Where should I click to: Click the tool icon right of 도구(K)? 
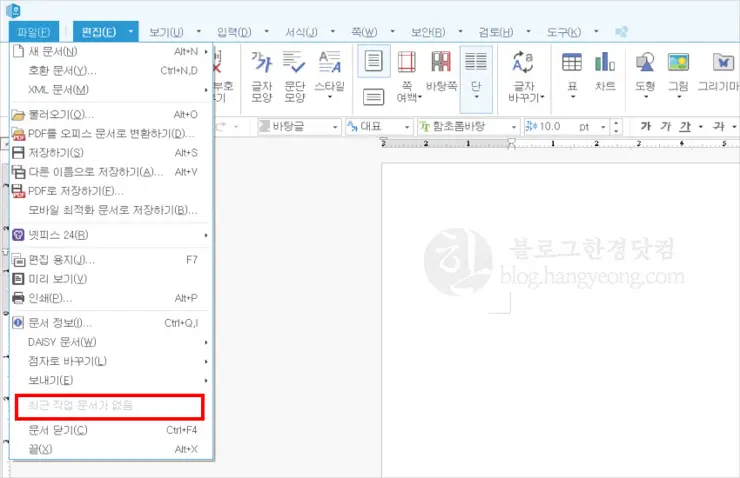click(x=621, y=32)
